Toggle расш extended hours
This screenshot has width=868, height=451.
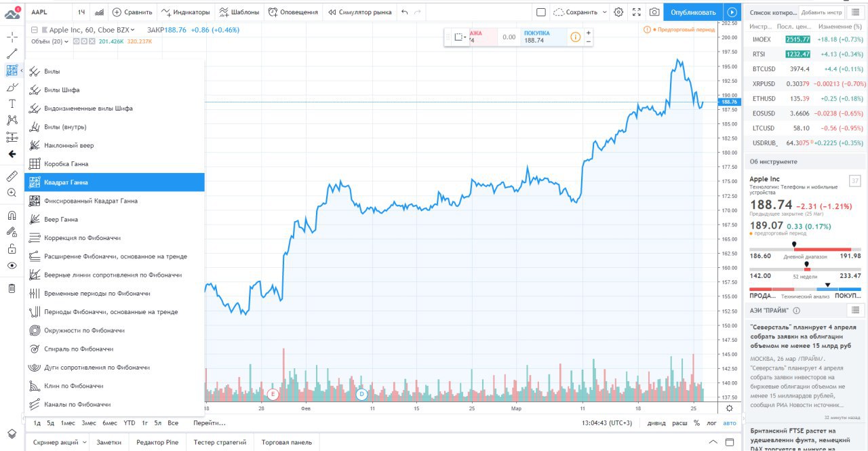[x=679, y=423]
